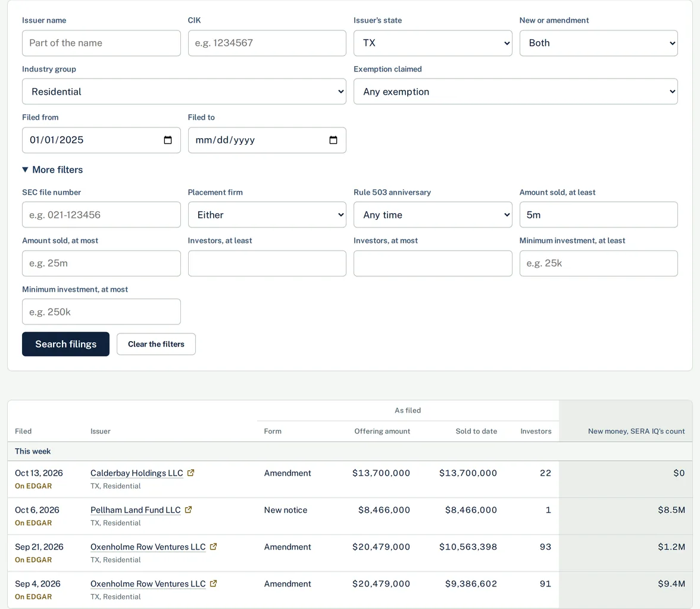Click the $8,466,000 offering amount cell

tap(384, 510)
